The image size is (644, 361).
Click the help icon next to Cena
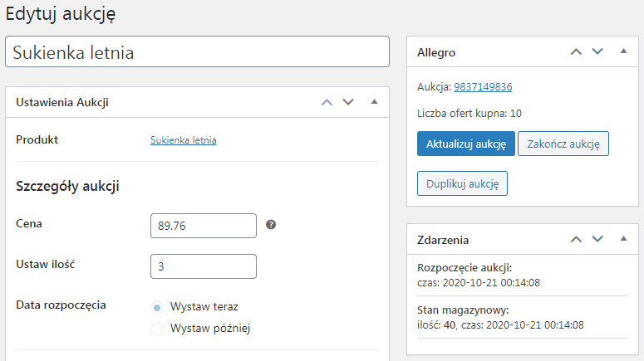[x=271, y=225]
